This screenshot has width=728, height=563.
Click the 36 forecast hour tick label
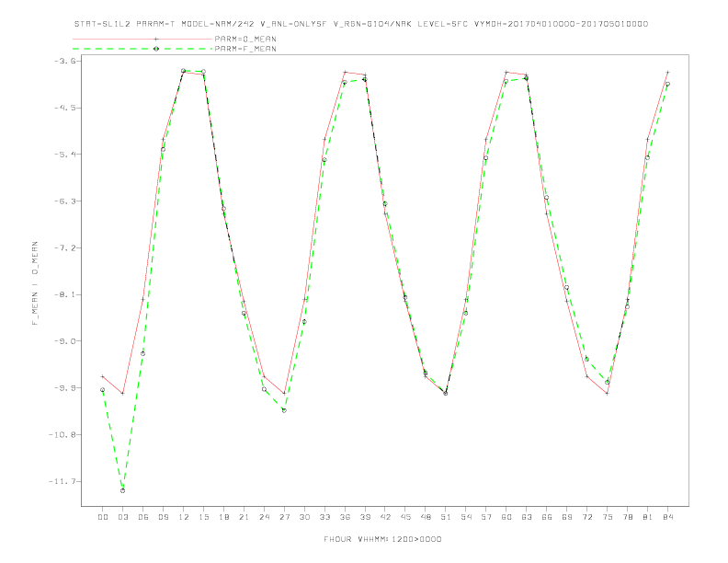click(x=345, y=517)
